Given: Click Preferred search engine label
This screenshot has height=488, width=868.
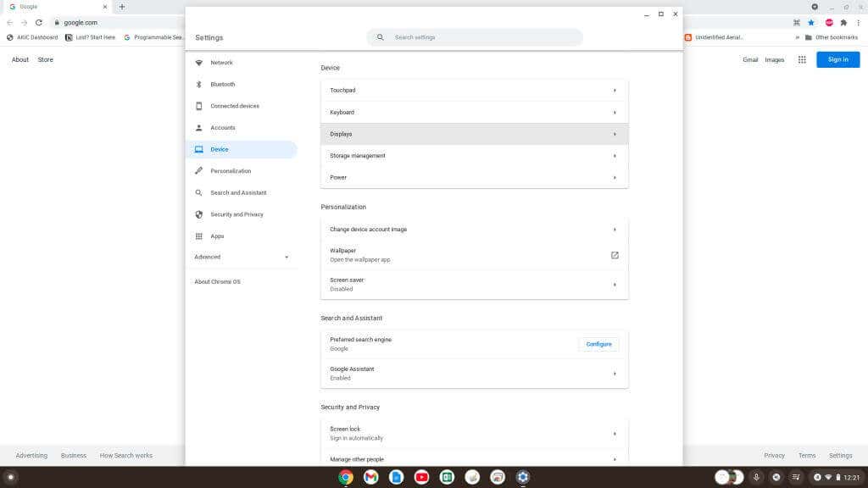Looking at the screenshot, I should tap(360, 340).
